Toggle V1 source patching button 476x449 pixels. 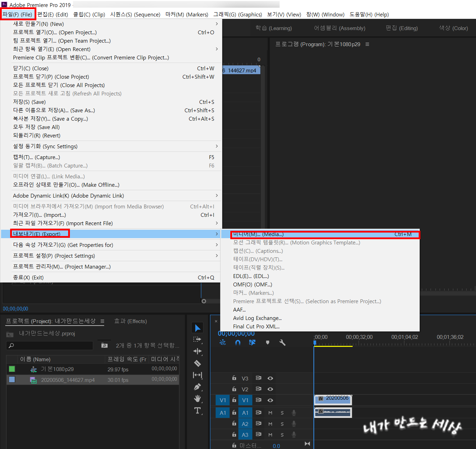tap(223, 400)
